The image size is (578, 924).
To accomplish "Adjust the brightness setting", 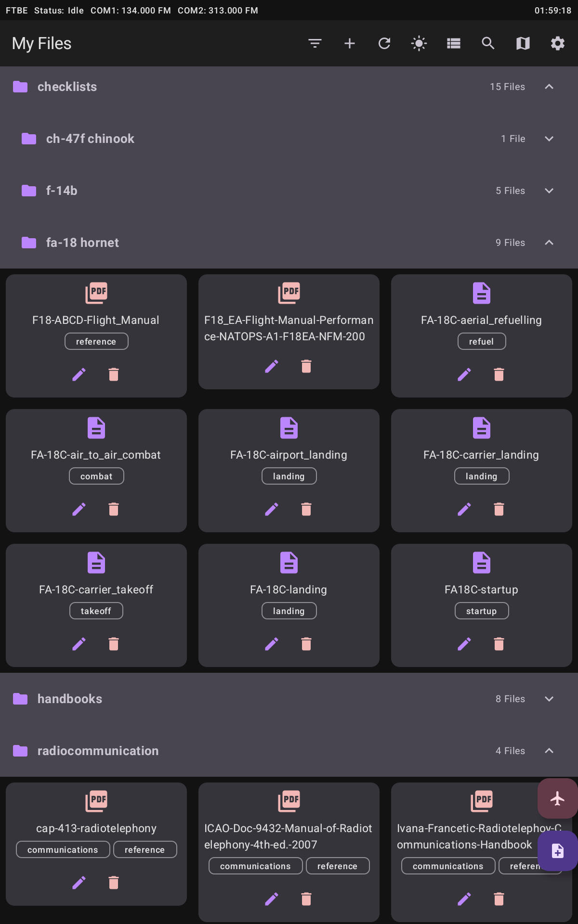I will point(419,43).
